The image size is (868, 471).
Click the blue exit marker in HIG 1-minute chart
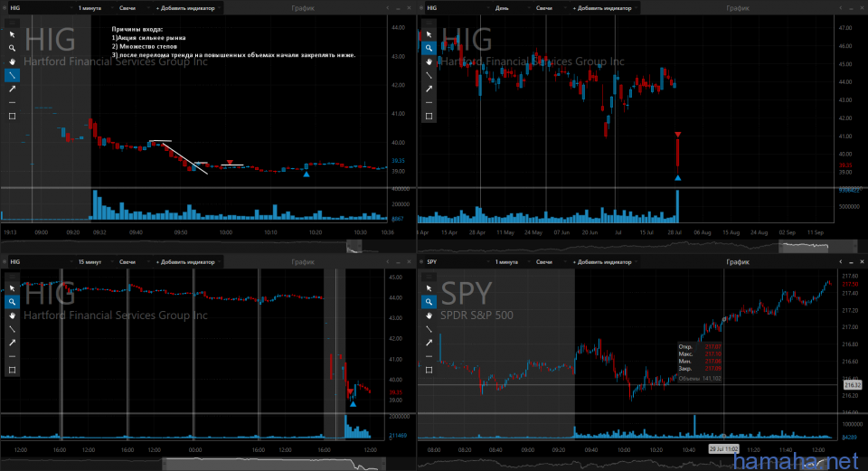307,174
